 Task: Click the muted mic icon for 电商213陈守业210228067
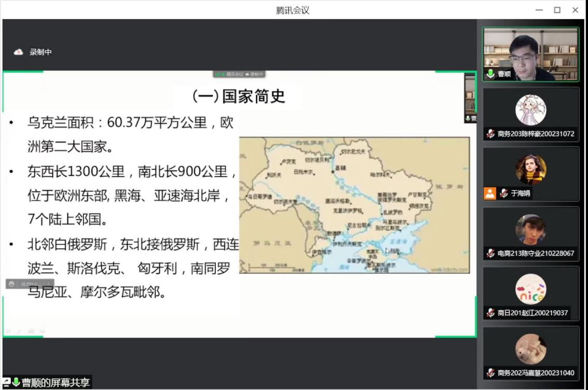click(491, 253)
